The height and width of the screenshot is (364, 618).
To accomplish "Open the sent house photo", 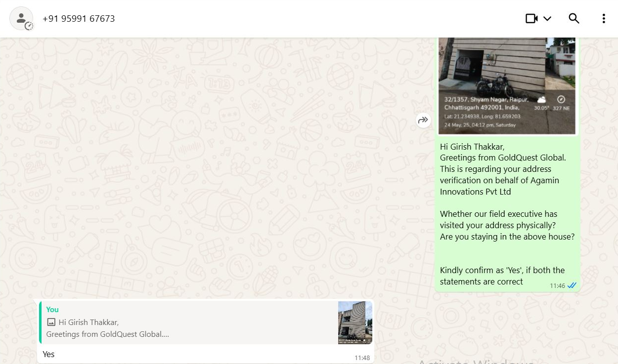I will [x=507, y=85].
